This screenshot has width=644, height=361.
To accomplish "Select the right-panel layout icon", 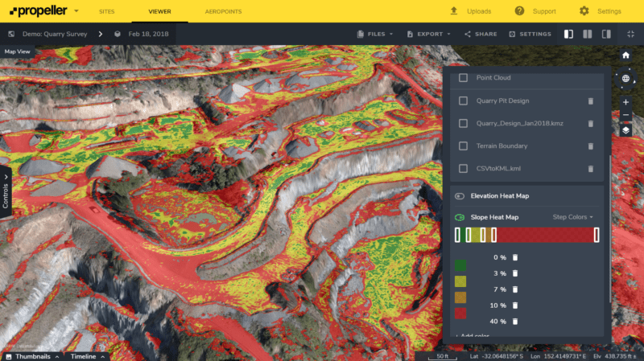I will pyautogui.click(x=606, y=34).
